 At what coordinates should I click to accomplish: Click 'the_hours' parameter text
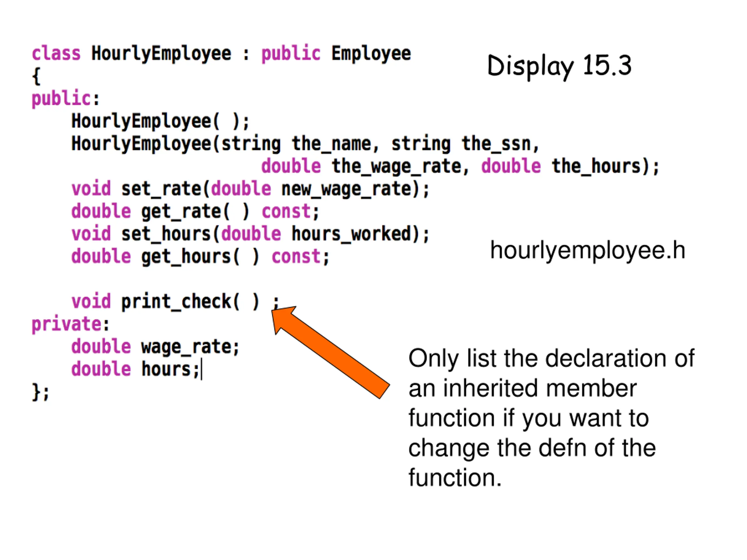[x=596, y=167]
